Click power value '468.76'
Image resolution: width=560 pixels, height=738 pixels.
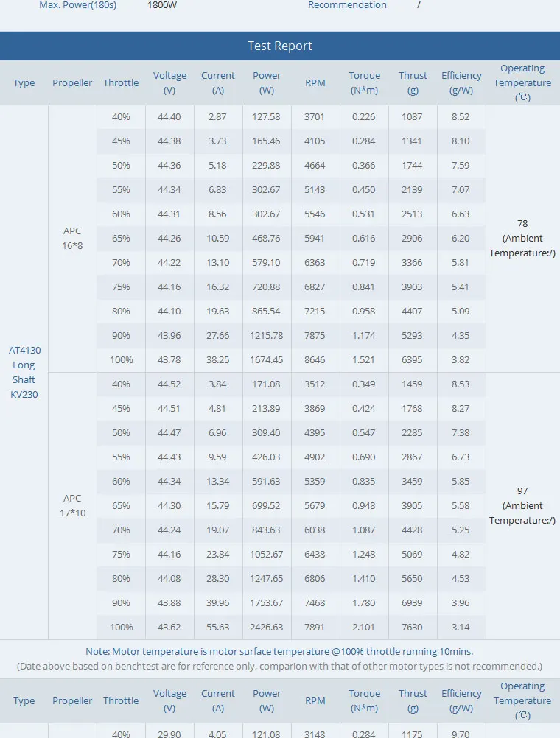pos(266,239)
